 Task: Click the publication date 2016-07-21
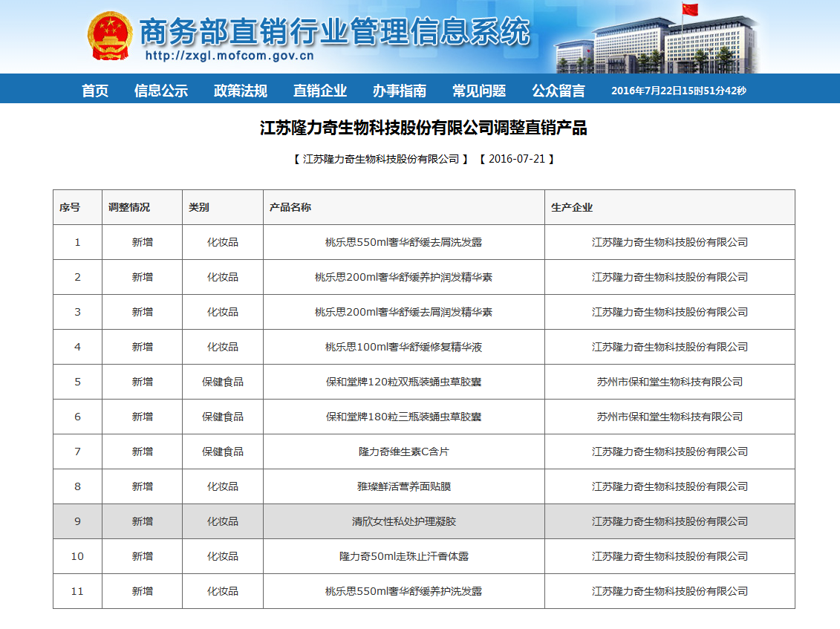(x=516, y=159)
